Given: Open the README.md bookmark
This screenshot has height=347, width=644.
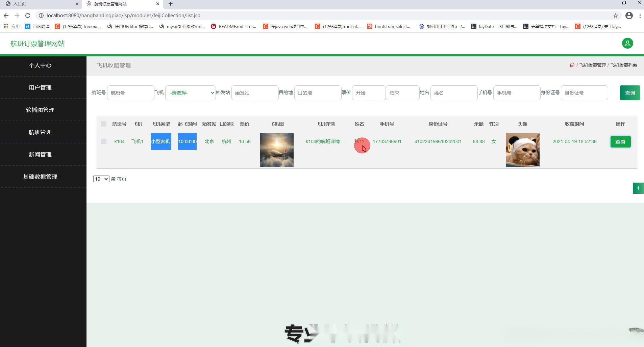Looking at the screenshot, I should tap(233, 26).
